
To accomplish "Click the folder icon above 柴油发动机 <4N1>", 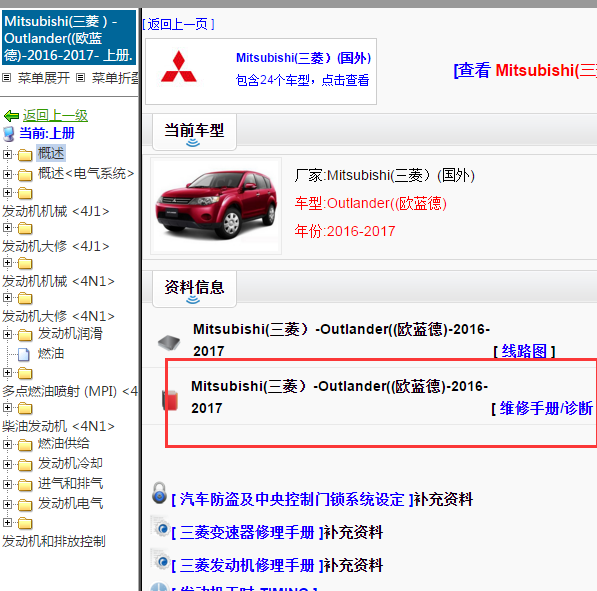I will point(25,408).
